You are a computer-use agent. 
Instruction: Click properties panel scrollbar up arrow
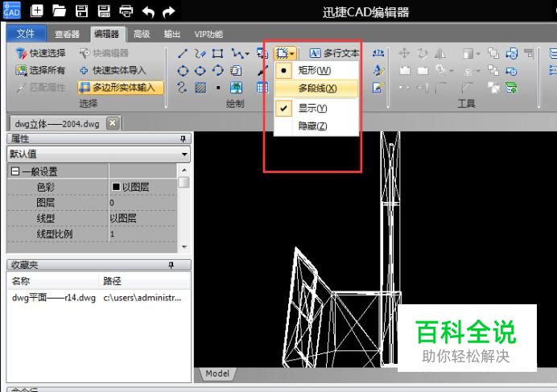coord(184,170)
